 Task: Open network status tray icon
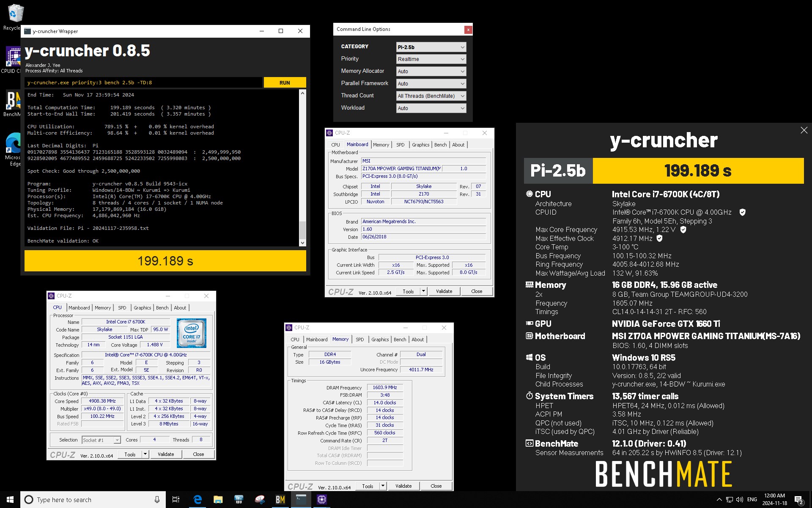point(730,500)
